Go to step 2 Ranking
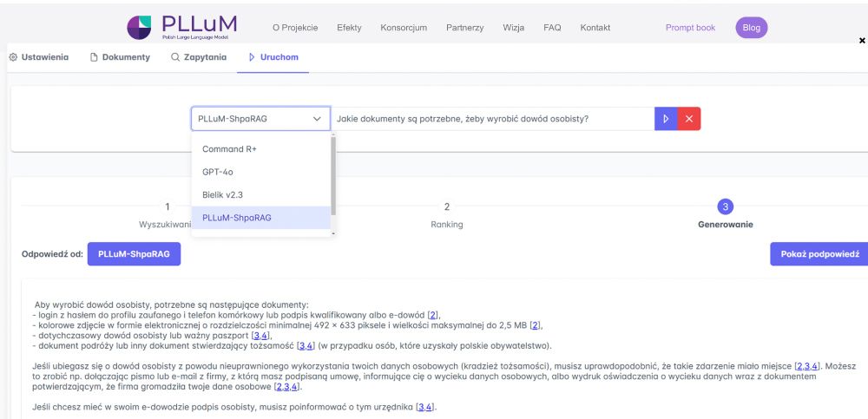The width and height of the screenshot is (868, 419). tap(447, 215)
